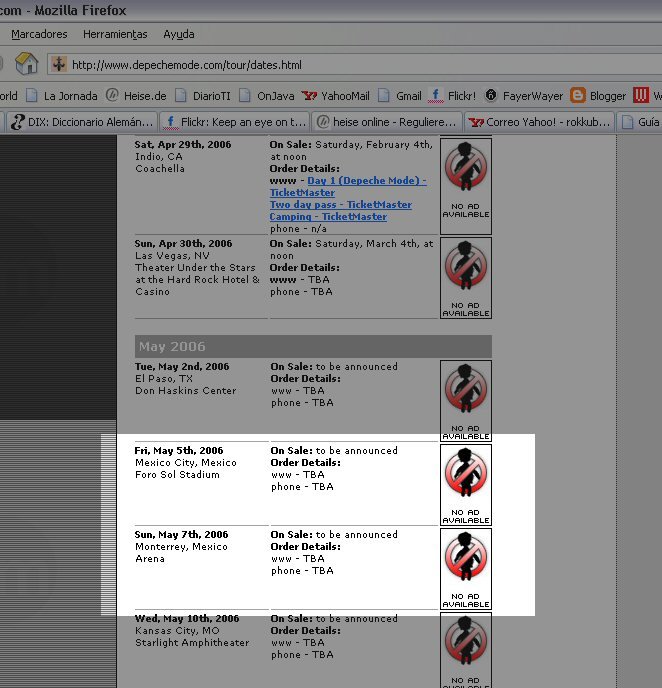Open Day 1 (Depeche Mode) TicketMaster link
Image resolution: width=662 pixels, height=688 pixels.
point(348,186)
